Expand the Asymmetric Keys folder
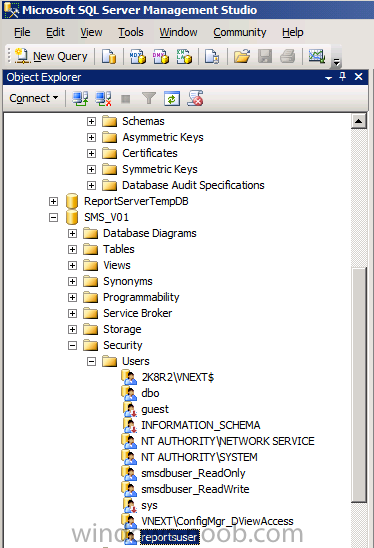374x548 pixels. [x=91, y=137]
